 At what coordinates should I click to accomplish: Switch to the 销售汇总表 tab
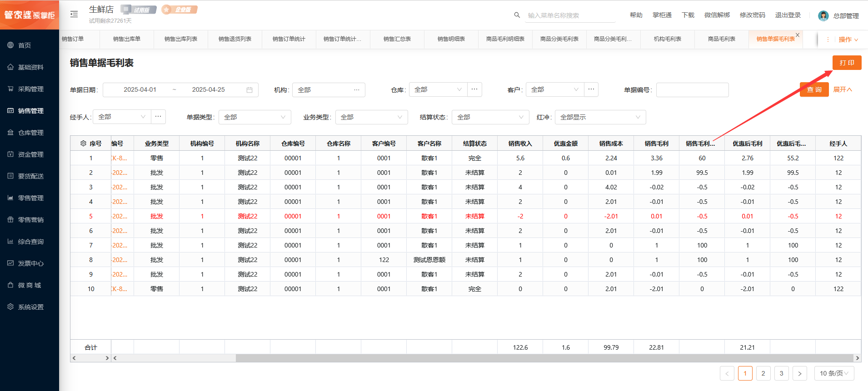(397, 39)
